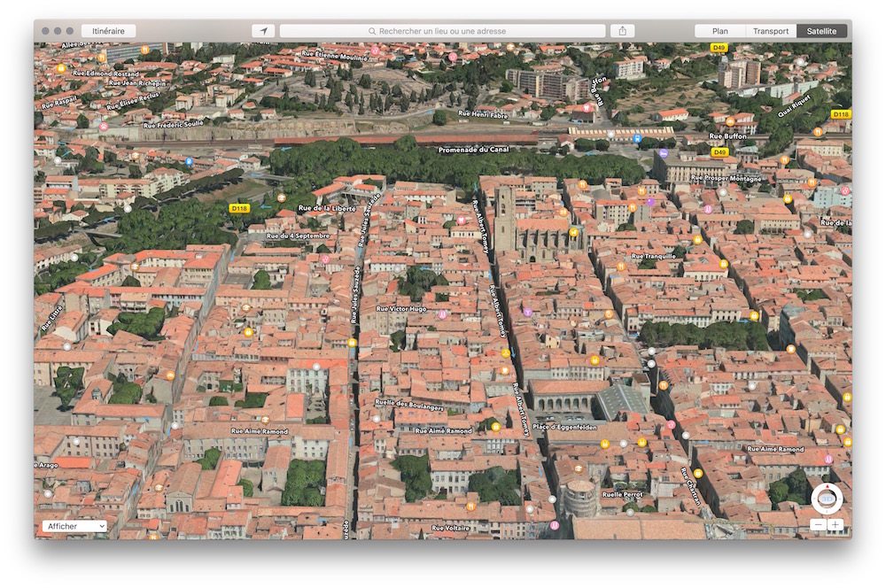Select the blue transit icon below Rue Frédéric Soulié

pos(189,161)
